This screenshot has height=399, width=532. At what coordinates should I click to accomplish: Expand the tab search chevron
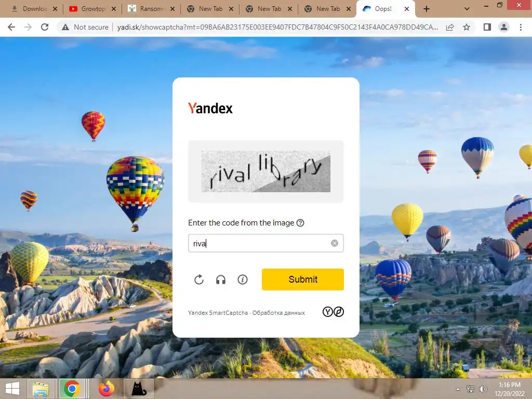(x=467, y=9)
